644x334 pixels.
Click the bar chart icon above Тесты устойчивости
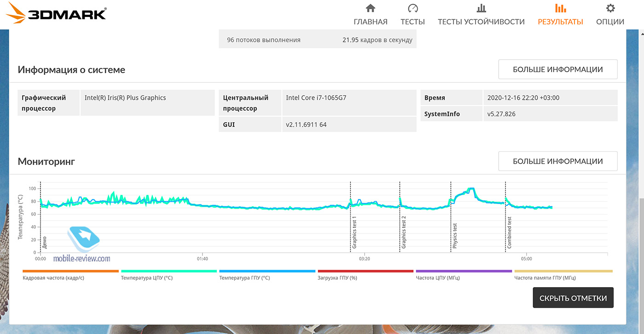pos(481,8)
